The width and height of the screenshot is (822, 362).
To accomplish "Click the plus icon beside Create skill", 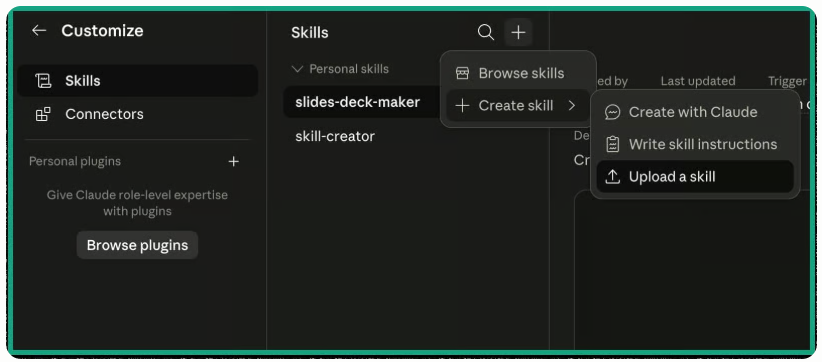I will (462, 106).
